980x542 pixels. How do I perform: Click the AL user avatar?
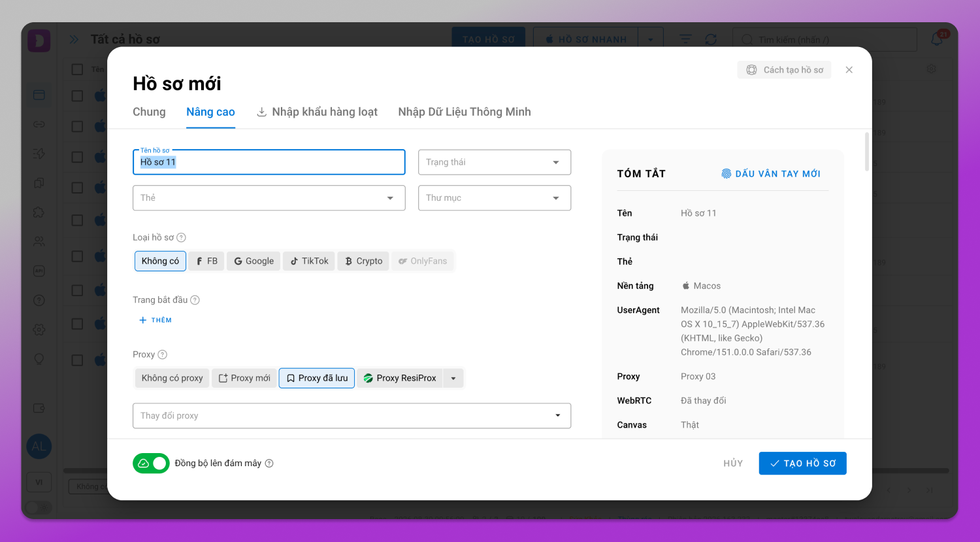pyautogui.click(x=39, y=447)
